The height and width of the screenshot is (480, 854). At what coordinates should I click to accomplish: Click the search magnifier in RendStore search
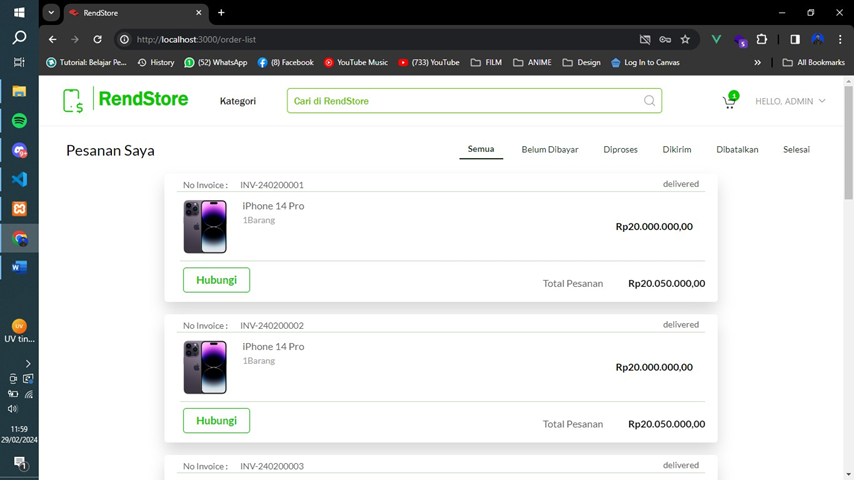click(x=649, y=101)
